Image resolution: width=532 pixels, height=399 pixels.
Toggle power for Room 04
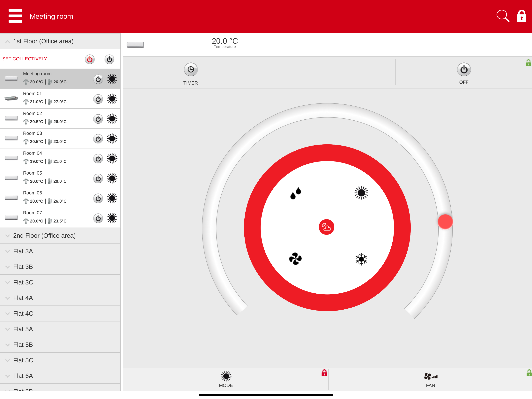pos(98,159)
